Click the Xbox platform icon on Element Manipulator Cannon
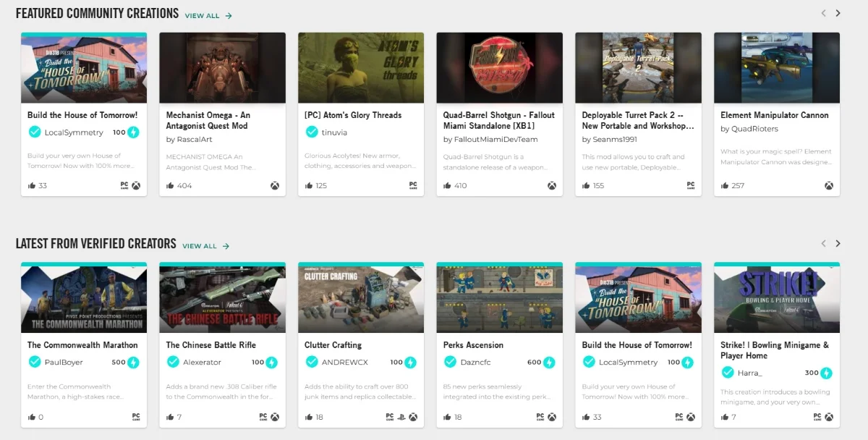 click(x=829, y=186)
